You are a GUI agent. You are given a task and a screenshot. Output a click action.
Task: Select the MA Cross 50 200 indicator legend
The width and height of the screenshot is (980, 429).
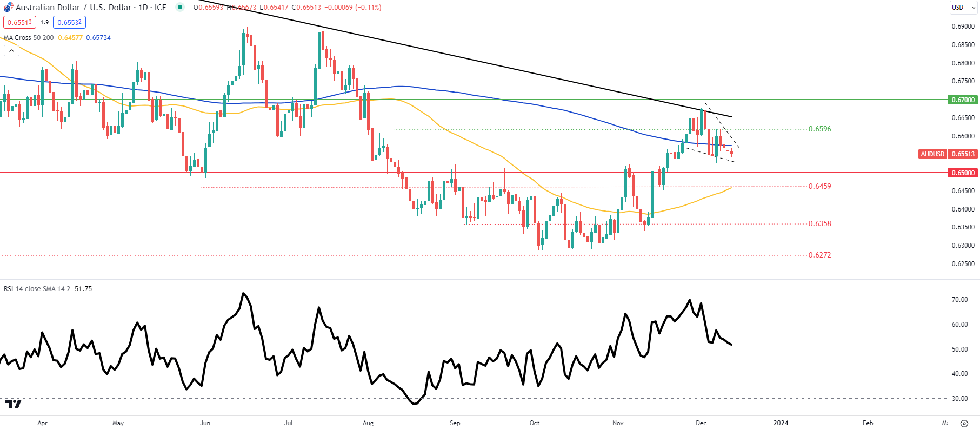29,37
